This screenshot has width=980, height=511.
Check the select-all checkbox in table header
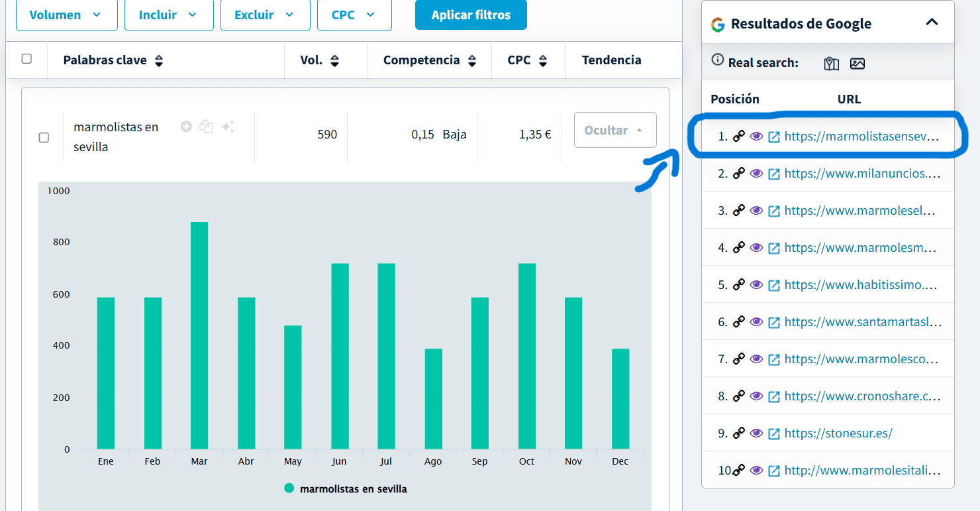coord(26,59)
